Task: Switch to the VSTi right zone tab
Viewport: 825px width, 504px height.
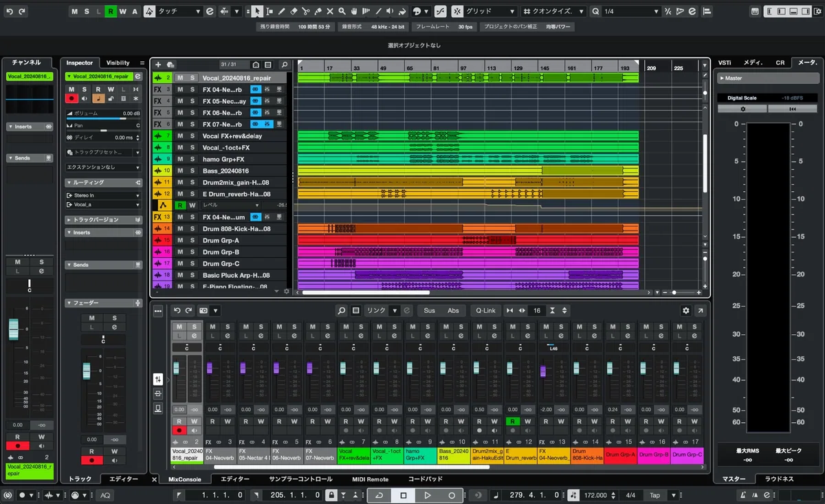Action: point(725,63)
